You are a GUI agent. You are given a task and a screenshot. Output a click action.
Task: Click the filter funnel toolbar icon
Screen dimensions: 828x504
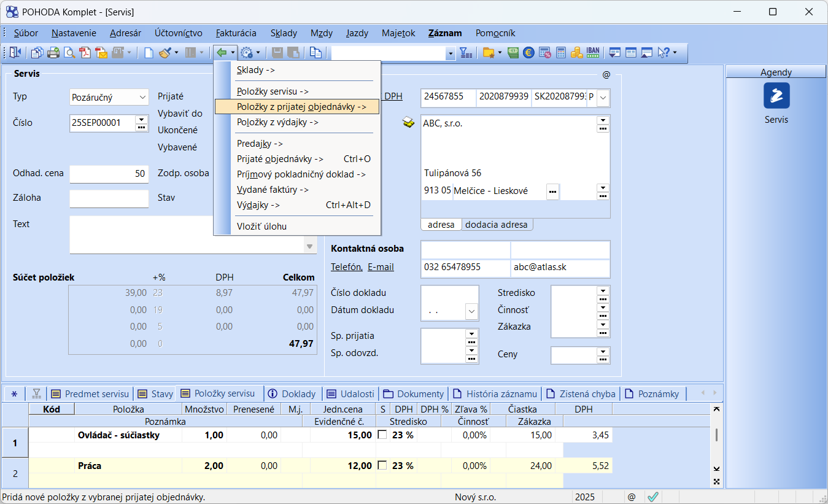[466, 53]
